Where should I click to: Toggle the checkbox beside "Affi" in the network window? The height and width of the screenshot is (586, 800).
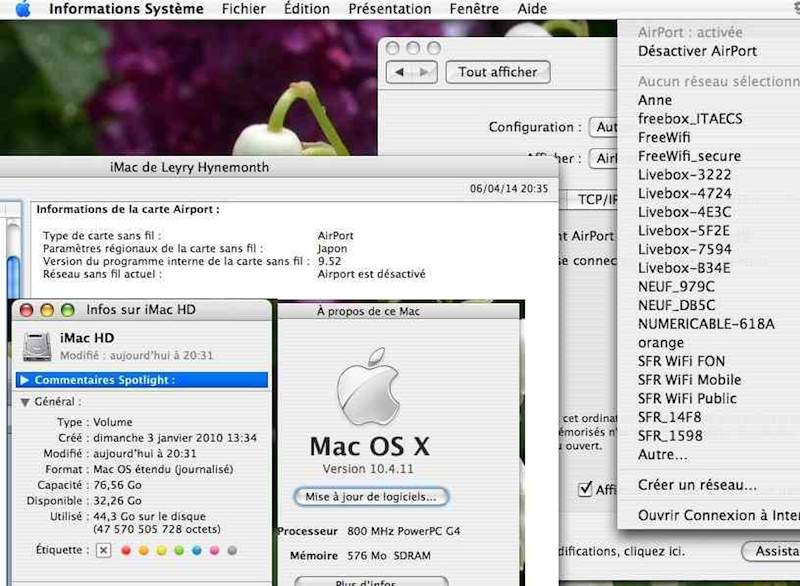tap(585, 489)
